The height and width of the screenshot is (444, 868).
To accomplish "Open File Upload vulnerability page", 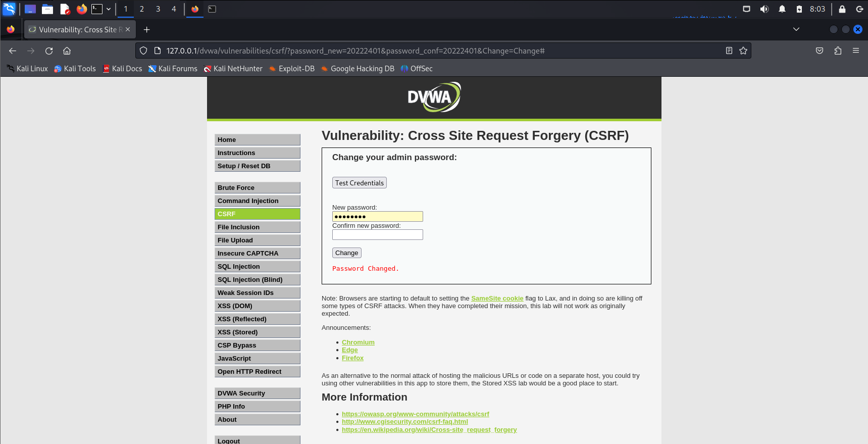I will tap(258, 240).
